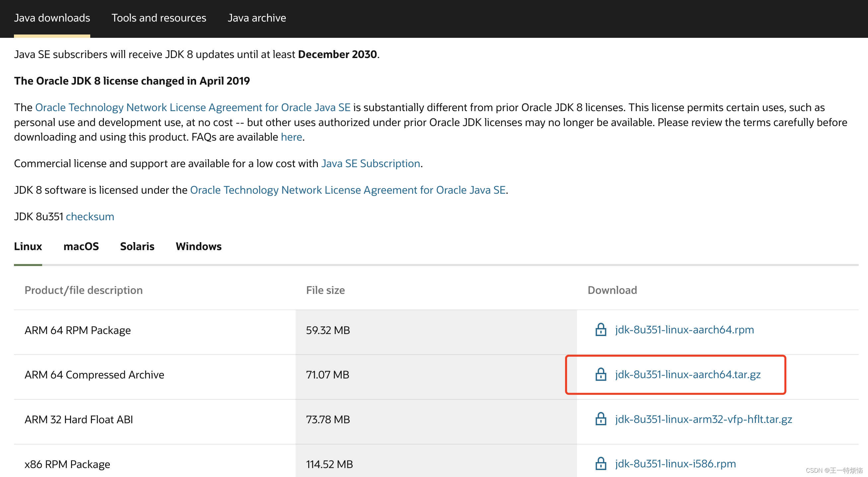Click the 'File size' column header
This screenshot has height=477, width=868.
[325, 290]
